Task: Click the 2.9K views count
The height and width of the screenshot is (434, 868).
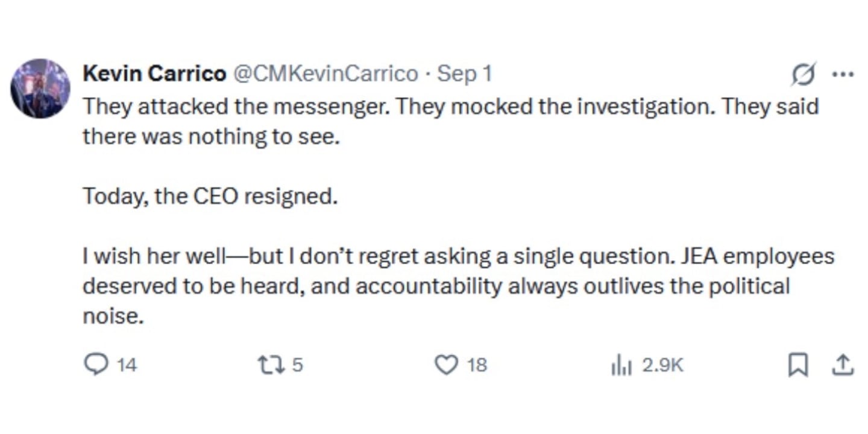Action: pos(663,365)
